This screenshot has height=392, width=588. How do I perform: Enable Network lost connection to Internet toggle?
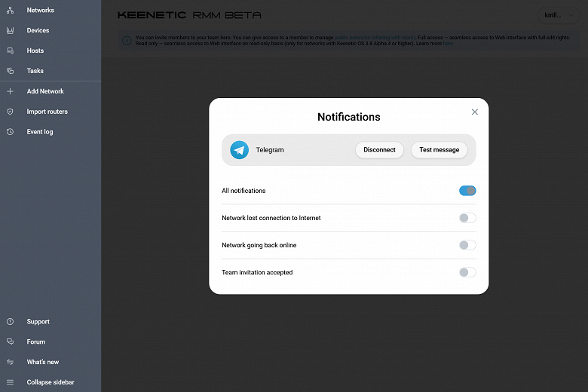(x=467, y=218)
